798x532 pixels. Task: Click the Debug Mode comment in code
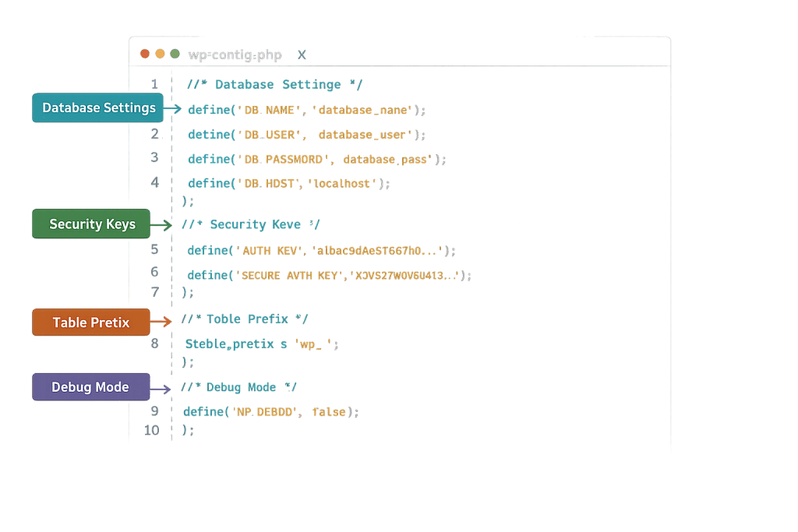(x=238, y=388)
